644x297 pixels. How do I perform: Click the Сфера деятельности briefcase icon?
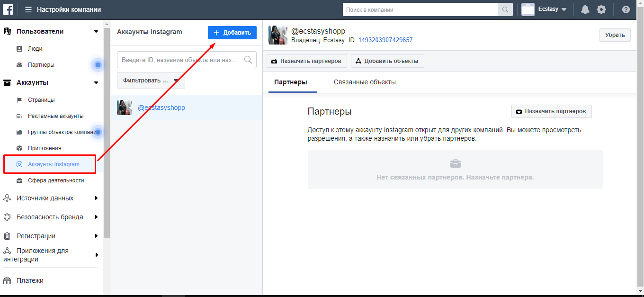[x=19, y=180]
